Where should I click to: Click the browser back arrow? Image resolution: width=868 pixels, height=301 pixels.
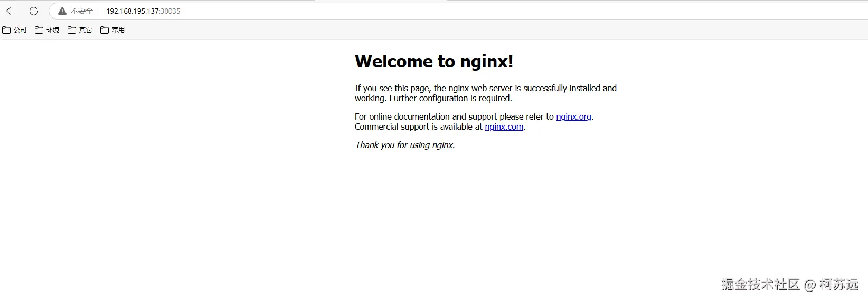tap(11, 11)
